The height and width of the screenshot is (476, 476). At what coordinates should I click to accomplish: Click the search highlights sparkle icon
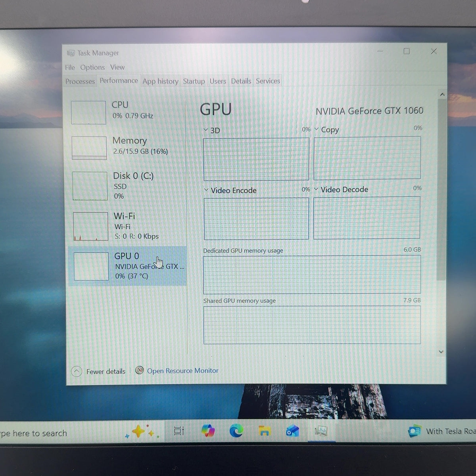142,432
